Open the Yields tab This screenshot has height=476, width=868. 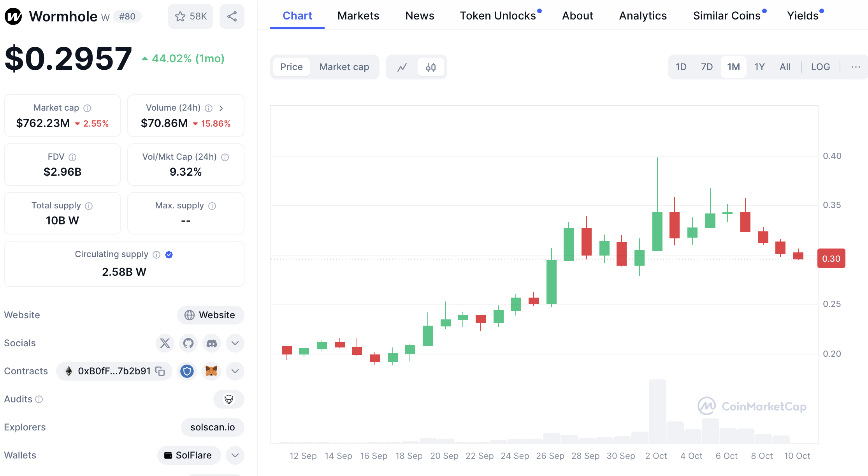point(803,16)
